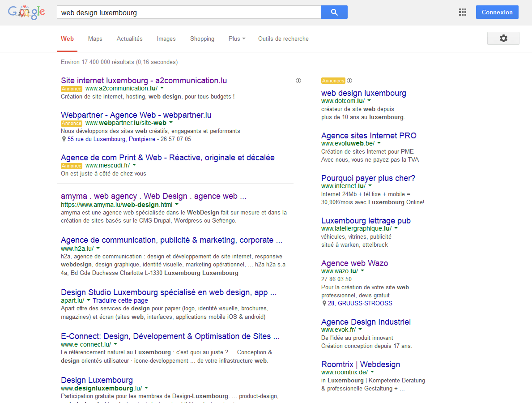Click info icon beside top ads
The width and height of the screenshot is (532, 403).
(298, 81)
